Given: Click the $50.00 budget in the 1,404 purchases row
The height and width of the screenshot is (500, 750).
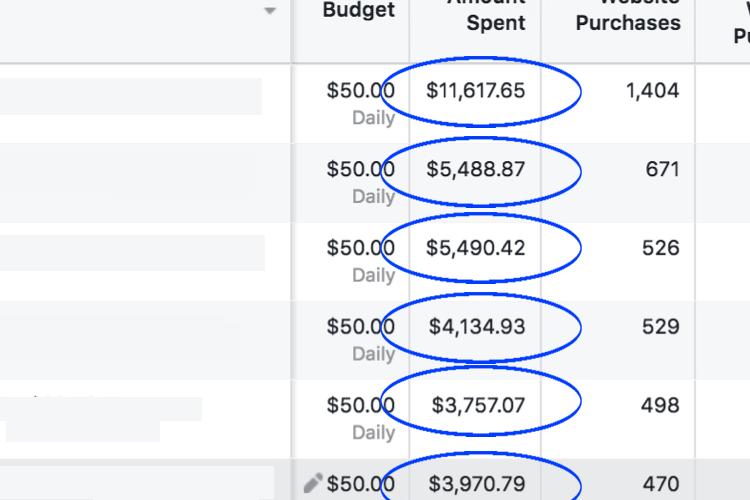Looking at the screenshot, I should coord(360,91).
